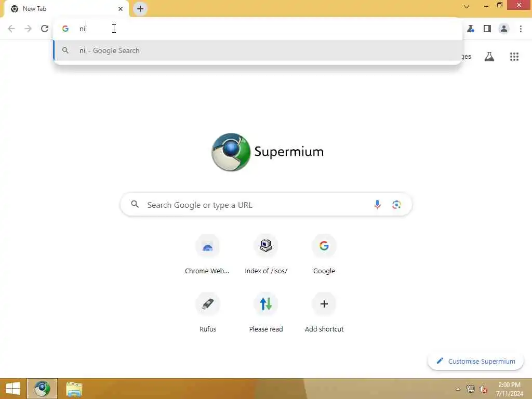This screenshot has height=399, width=532.
Task: Expand the tab search chevron
Action: 467,6
